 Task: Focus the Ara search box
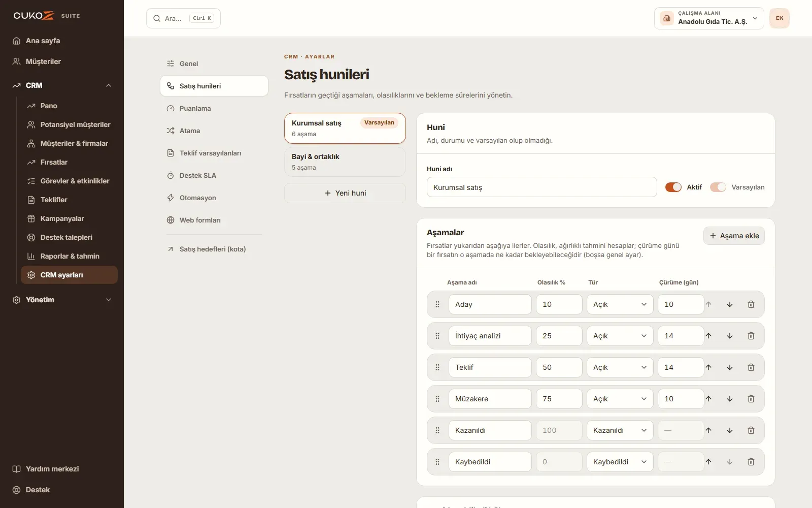click(183, 18)
